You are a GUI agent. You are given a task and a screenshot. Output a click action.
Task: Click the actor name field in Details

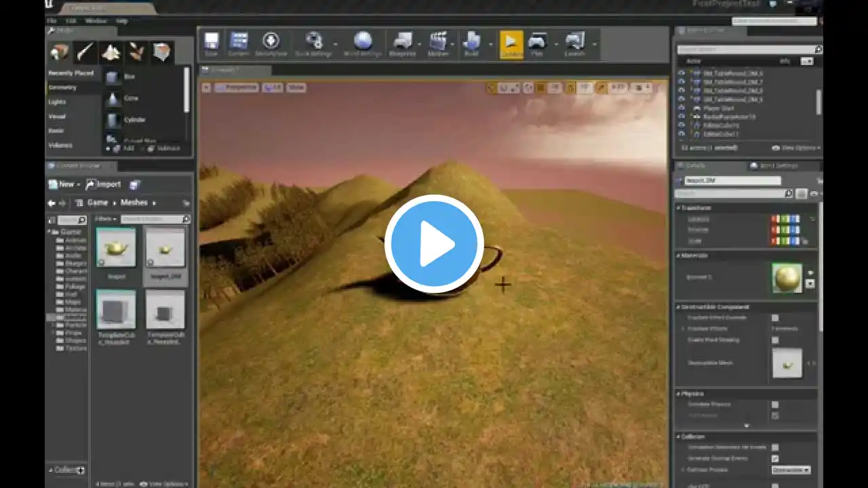[x=732, y=181]
